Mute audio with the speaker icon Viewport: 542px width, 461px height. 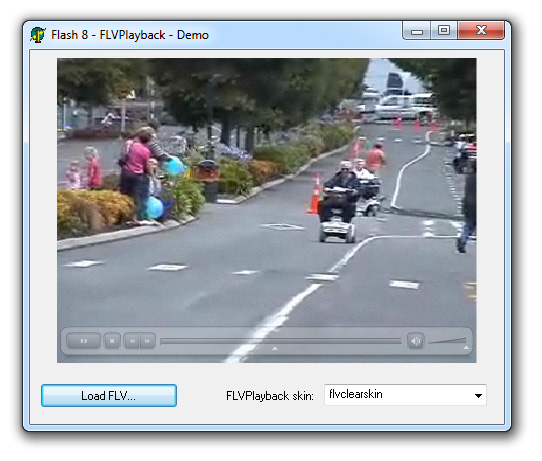(x=415, y=341)
